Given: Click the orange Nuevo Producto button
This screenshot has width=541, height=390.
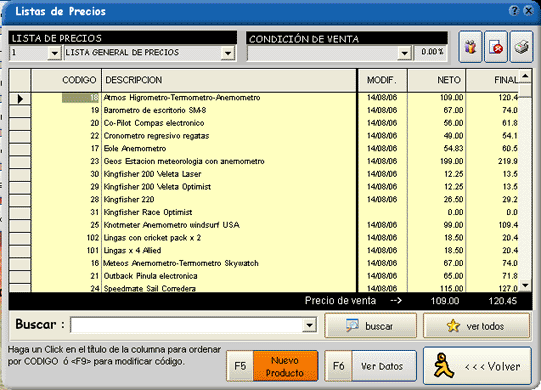Looking at the screenshot, I should (285, 366).
